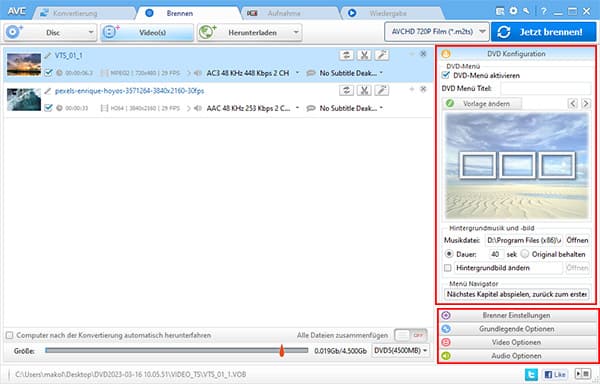The image size is (600, 384).
Task: Open settings gear icon in title bar
Action: click(513, 11)
